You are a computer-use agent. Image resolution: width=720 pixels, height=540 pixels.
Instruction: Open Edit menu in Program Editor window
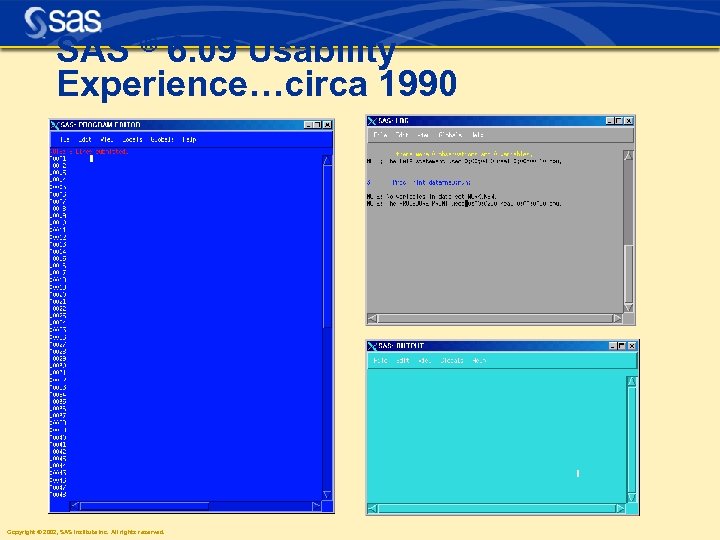coord(84,139)
